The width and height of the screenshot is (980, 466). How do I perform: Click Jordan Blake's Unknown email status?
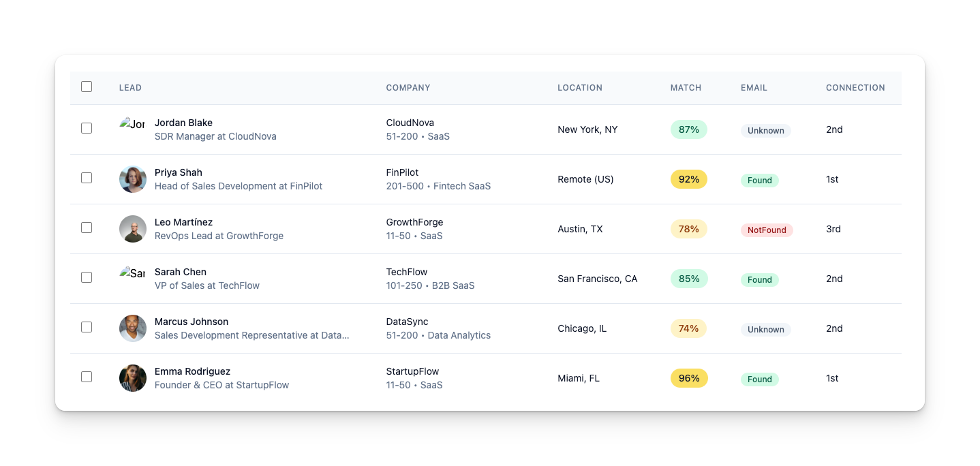[x=766, y=131]
